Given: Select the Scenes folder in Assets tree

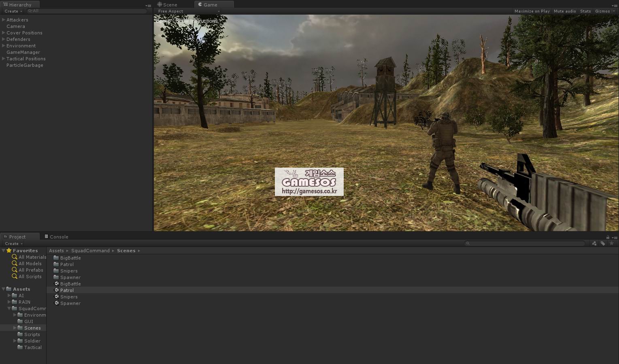Looking at the screenshot, I should tap(23, 328).
